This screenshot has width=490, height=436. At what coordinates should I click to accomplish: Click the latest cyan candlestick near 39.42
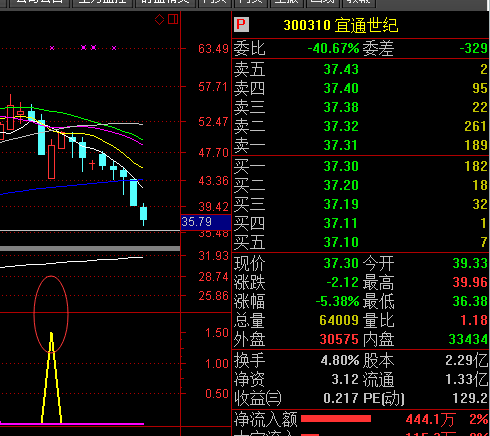point(144,214)
